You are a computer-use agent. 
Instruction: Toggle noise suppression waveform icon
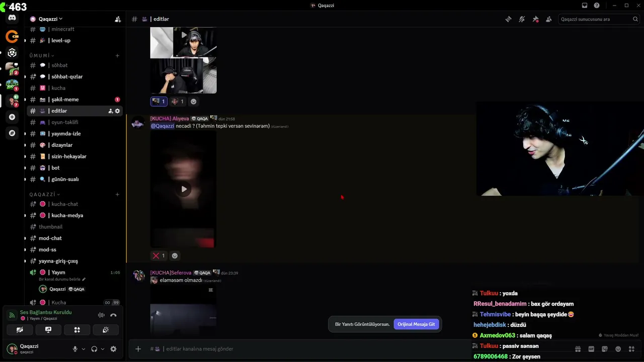[101, 315]
